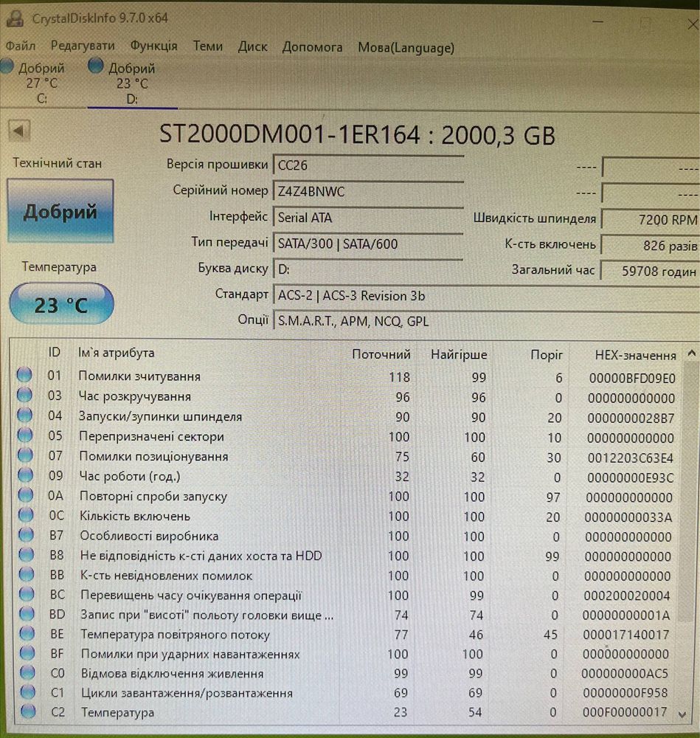This screenshot has height=738, width=700.
Task: Click the hex value 000200020004
Action: (627, 596)
